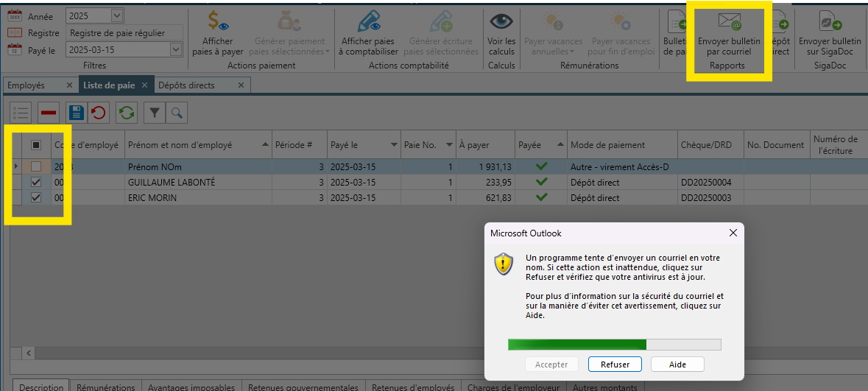Open the Description bottom tab
Image resolution: width=868 pixels, height=391 pixels.
[41, 387]
